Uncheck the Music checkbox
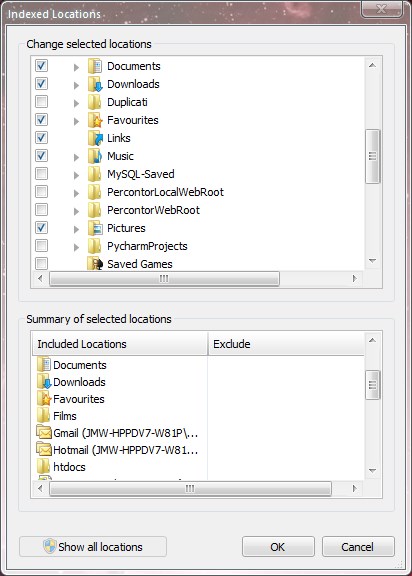 click(41, 156)
